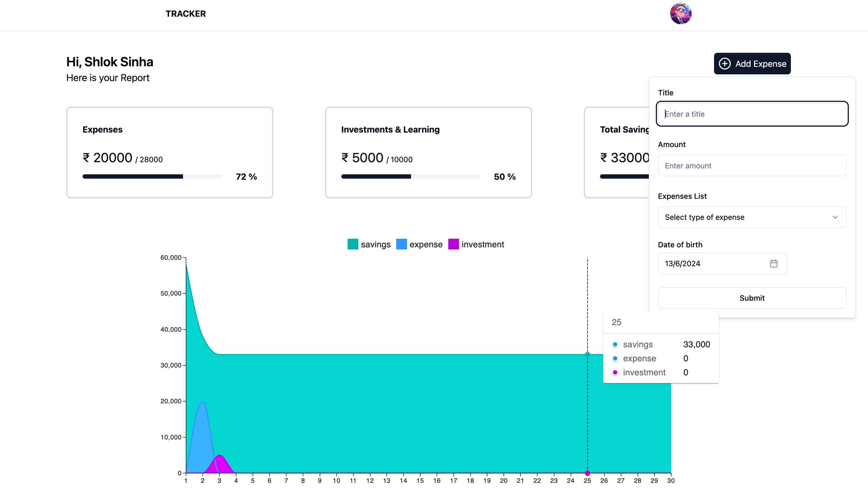Click the Expenses progress bar at 72%
This screenshot has width=868, height=499.
[152, 176]
